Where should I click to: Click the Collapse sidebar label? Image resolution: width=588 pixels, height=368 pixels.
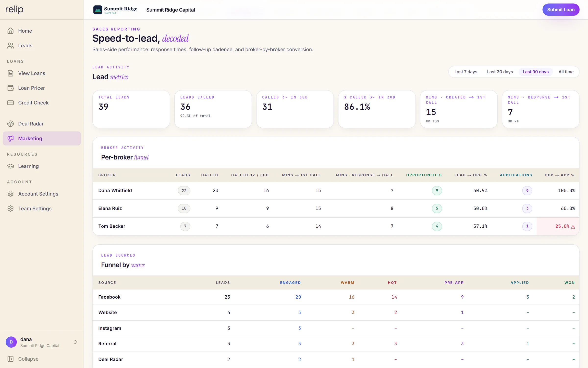pyautogui.click(x=28, y=359)
